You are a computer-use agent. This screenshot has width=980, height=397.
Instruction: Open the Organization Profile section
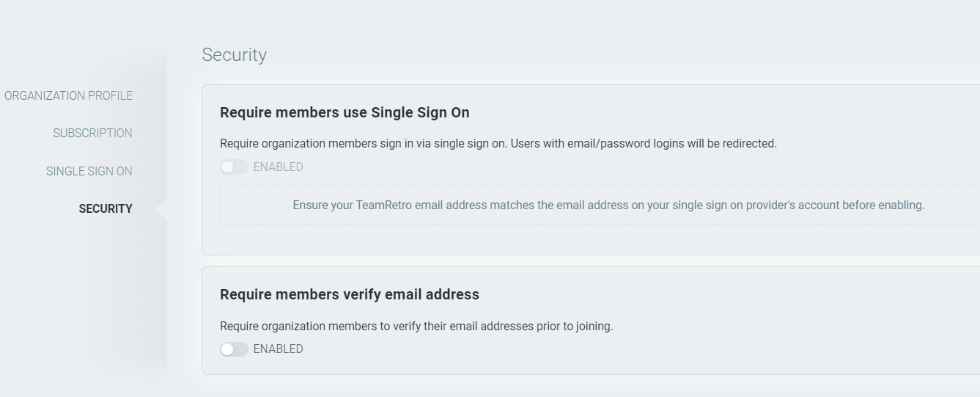click(x=68, y=95)
